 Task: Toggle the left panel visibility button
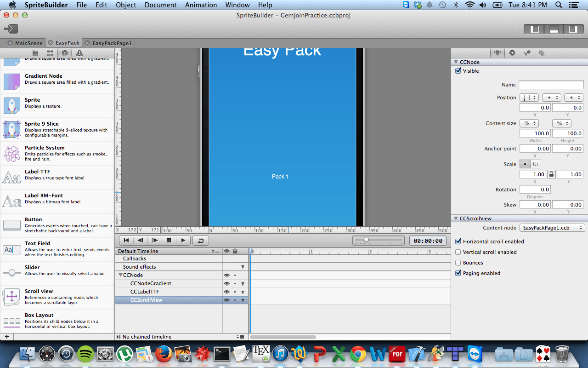click(535, 29)
